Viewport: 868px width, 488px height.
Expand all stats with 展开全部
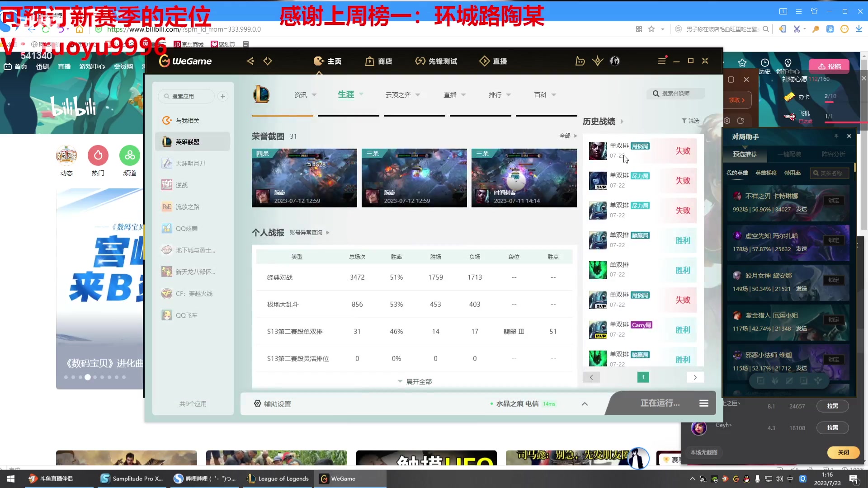[415, 382]
